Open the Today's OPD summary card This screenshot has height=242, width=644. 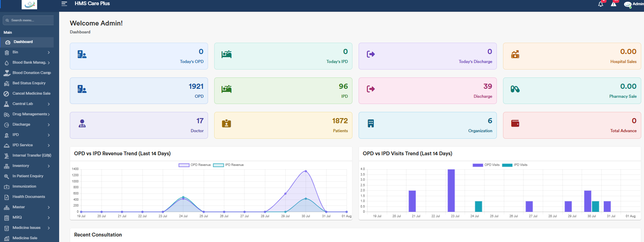[x=139, y=56]
